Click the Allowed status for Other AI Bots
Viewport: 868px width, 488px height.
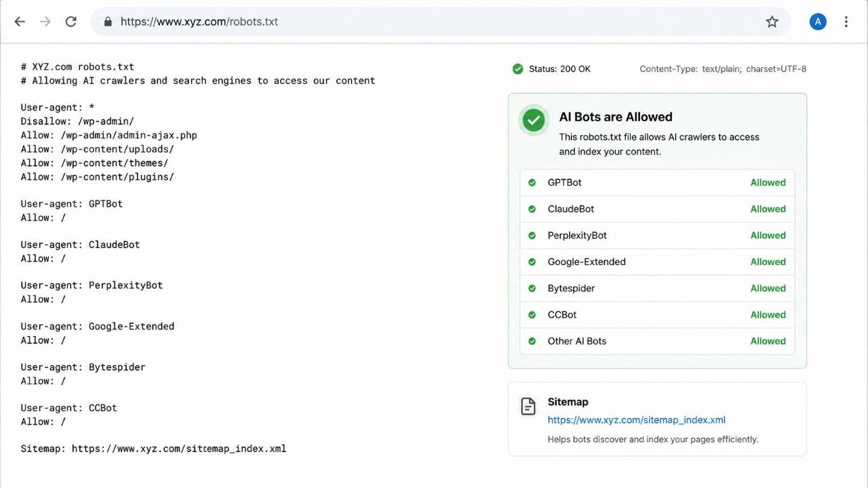point(768,341)
